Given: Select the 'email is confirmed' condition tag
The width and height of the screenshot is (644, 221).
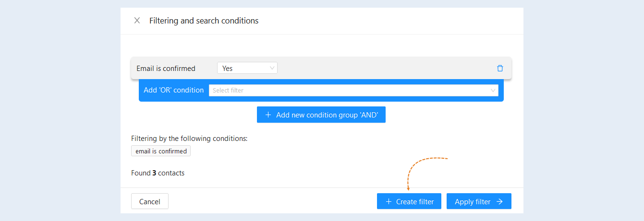Looking at the screenshot, I should (x=161, y=151).
